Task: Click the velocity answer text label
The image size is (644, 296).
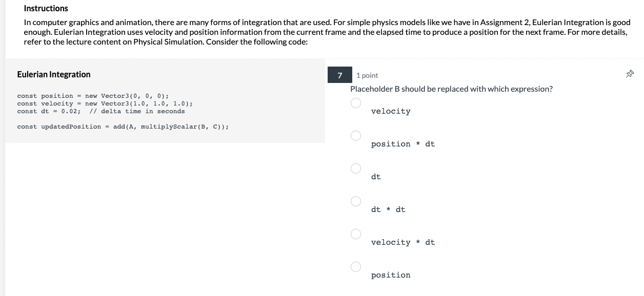Action: point(391,111)
